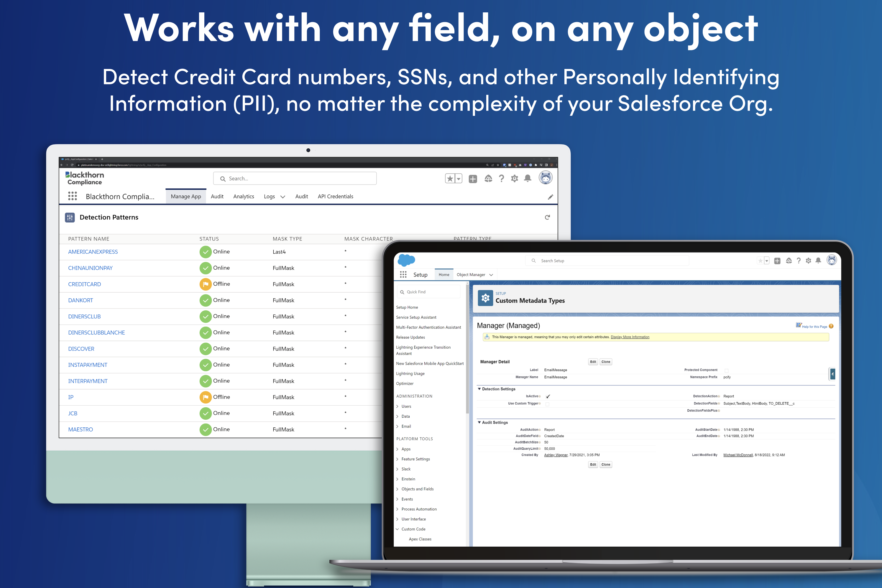
Task: Click the edit navigation pencil icon
Action: [550, 197]
